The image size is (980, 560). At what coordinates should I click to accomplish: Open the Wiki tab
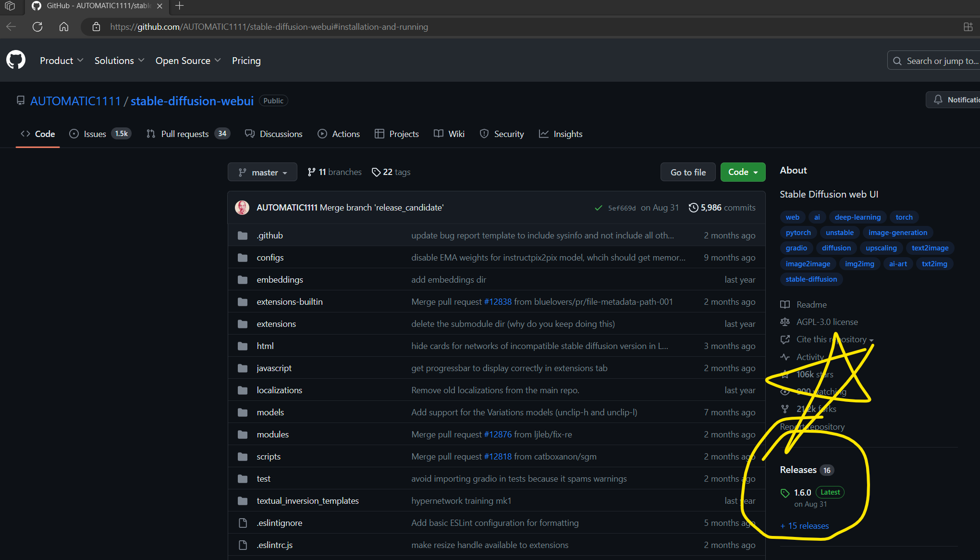[x=456, y=134]
